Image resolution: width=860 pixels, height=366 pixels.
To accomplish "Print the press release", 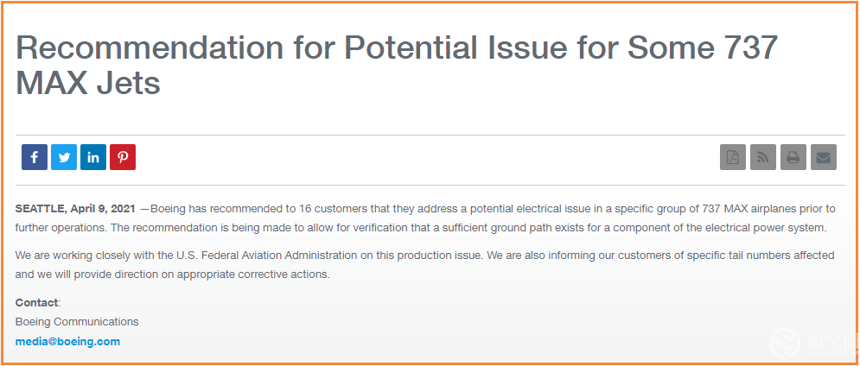I will pyautogui.click(x=793, y=157).
